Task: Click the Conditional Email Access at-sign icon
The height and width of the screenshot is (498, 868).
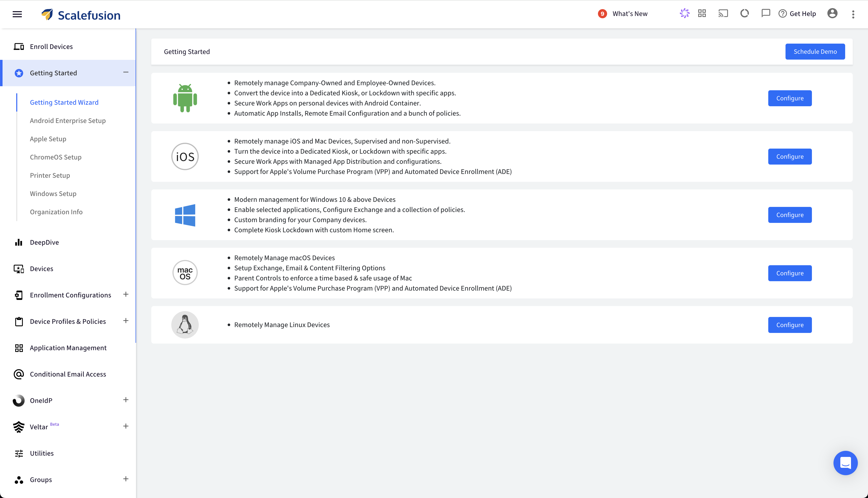Action: point(19,374)
